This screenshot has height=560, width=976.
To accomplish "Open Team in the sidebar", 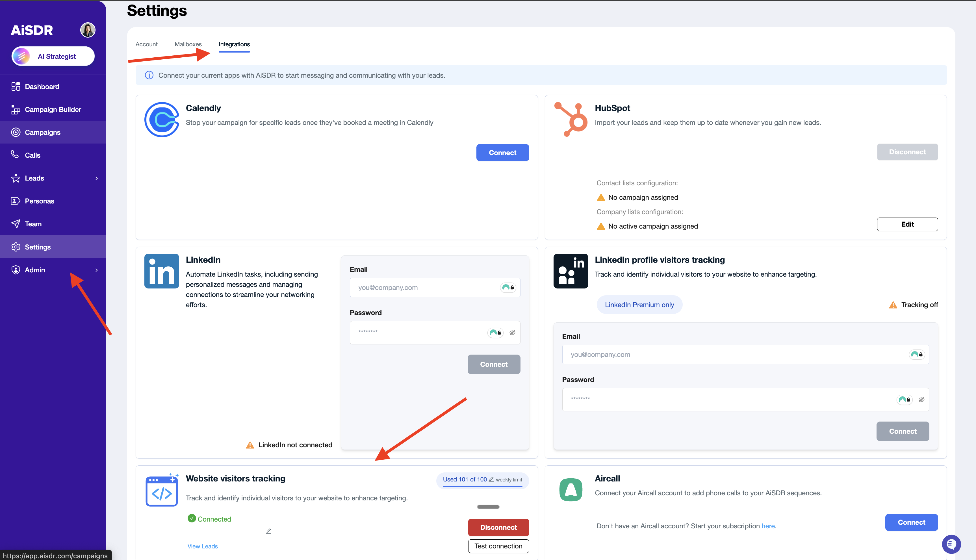I will click(x=53, y=224).
